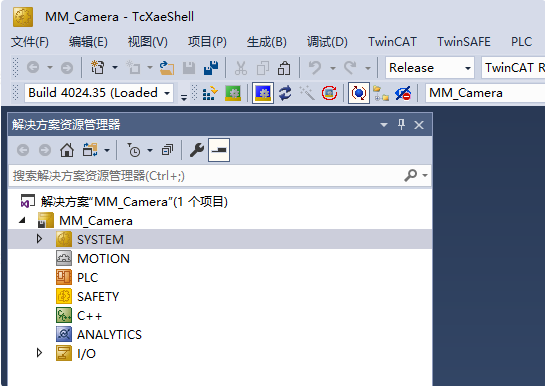Expand the SYSTEM tree node
The width and height of the screenshot is (545, 386).
tap(39, 239)
